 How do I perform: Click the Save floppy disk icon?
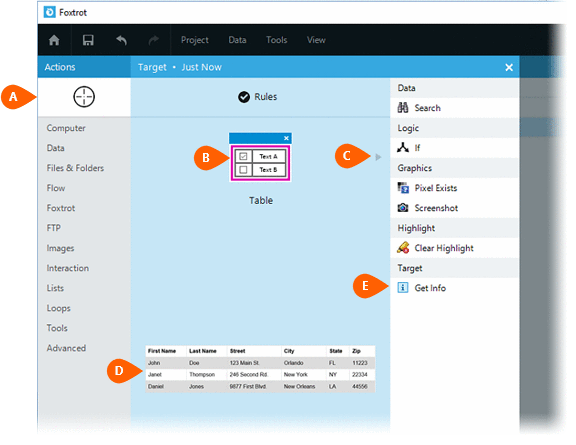click(88, 40)
